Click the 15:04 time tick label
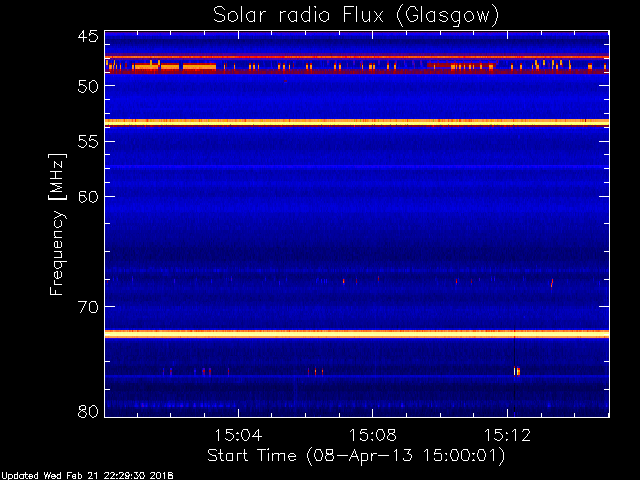 click(x=238, y=435)
